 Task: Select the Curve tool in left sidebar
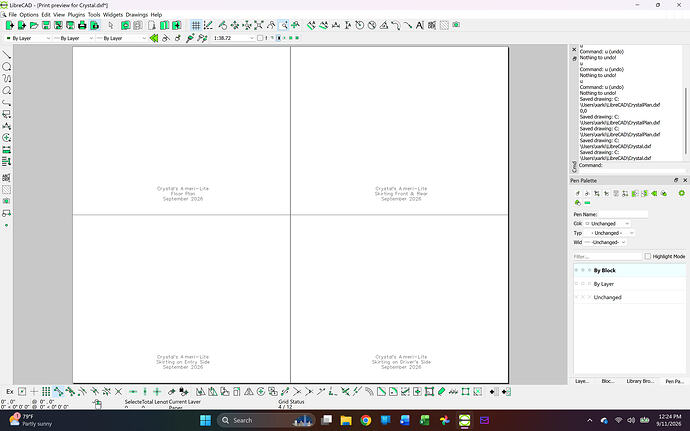coord(7,79)
